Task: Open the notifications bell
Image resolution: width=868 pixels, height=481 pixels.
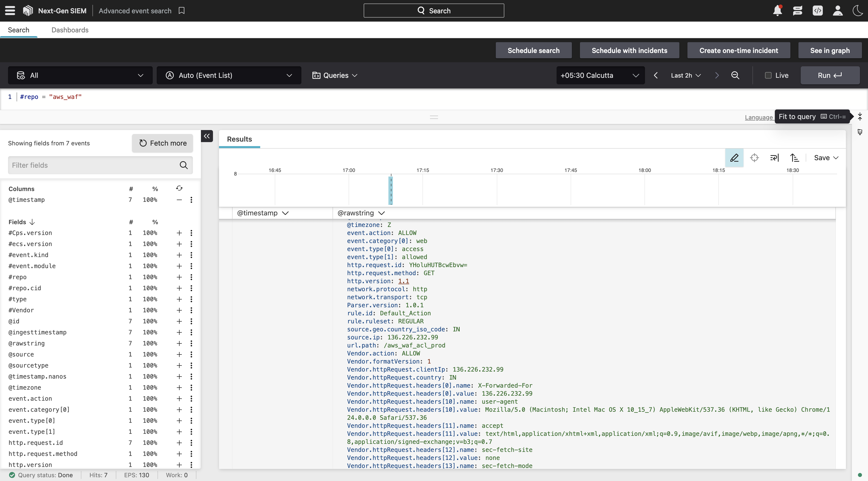Action: (777, 11)
